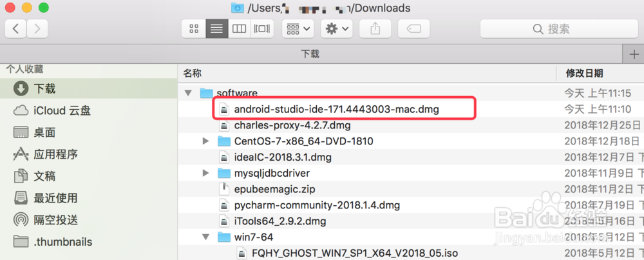Screen dimensions: 644x260
Task: Select FQHY_GHOST_WIN7_SP1_X64_V2018_05.iso
Action: pyautogui.click(x=355, y=253)
